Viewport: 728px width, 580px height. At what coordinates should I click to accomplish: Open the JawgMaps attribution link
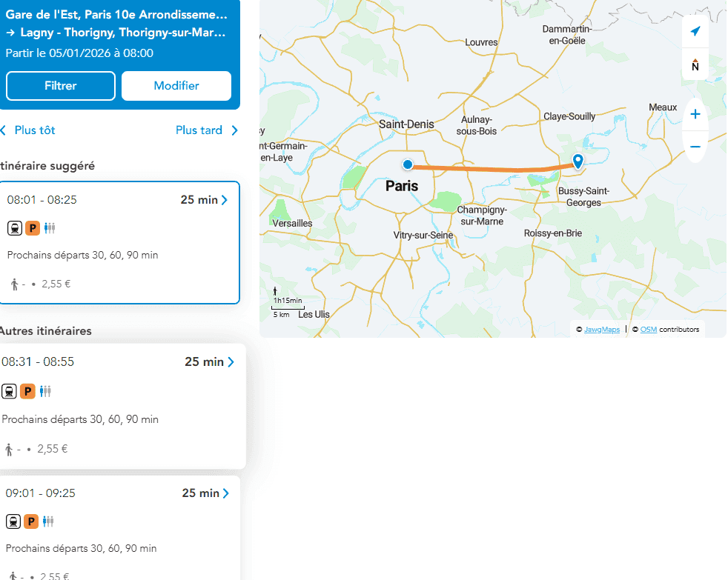[x=601, y=330]
